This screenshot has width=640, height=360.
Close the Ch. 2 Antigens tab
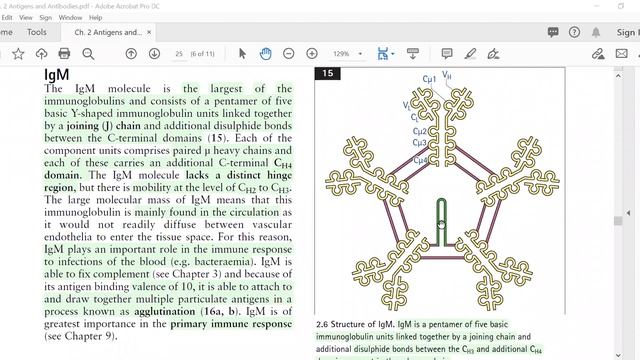pos(149,32)
